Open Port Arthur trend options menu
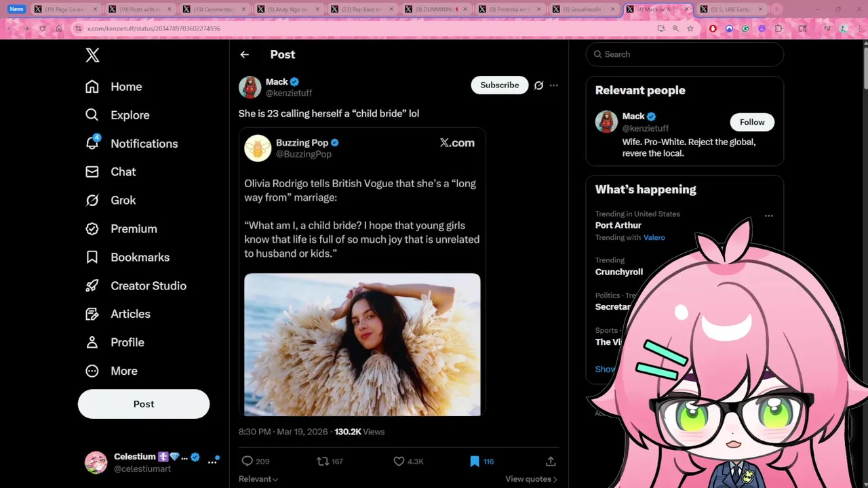This screenshot has width=868, height=488. (x=769, y=216)
